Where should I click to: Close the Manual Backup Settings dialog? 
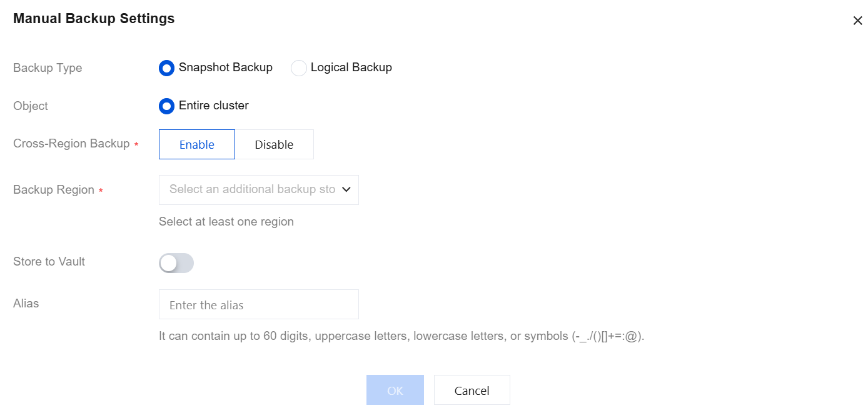click(857, 21)
